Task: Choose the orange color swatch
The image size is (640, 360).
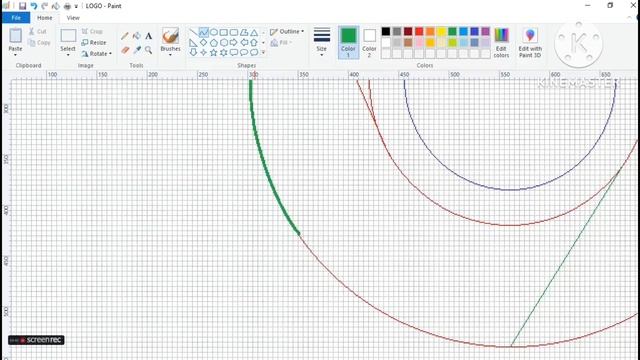Action: [x=430, y=31]
